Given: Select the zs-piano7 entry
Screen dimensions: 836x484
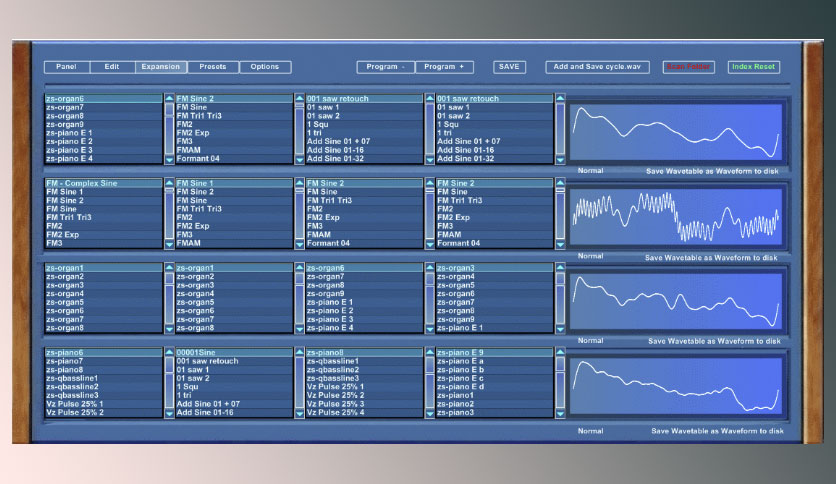Looking at the screenshot, I should [x=103, y=361].
